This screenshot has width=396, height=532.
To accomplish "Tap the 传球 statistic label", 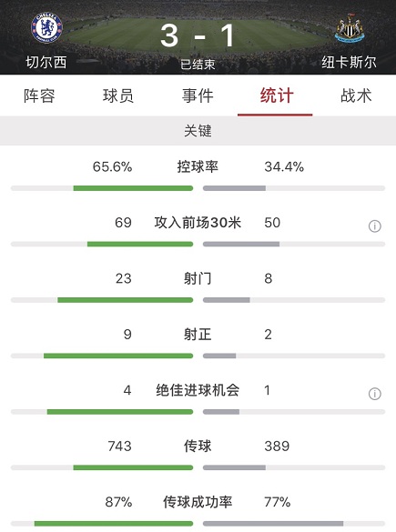I will point(198,447).
